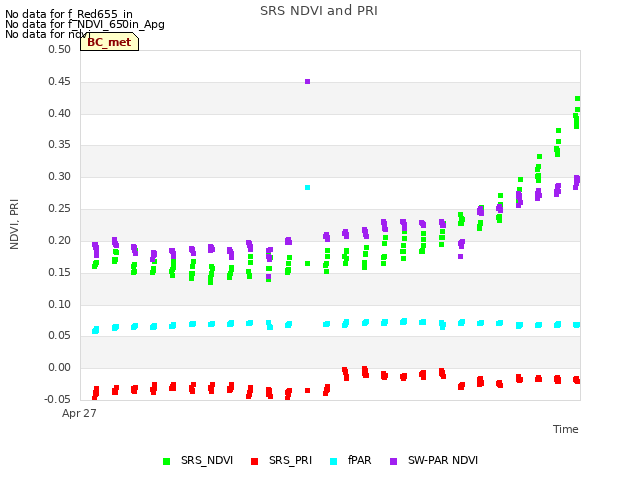Click the 0.50 y-axis tick label

point(60,49)
